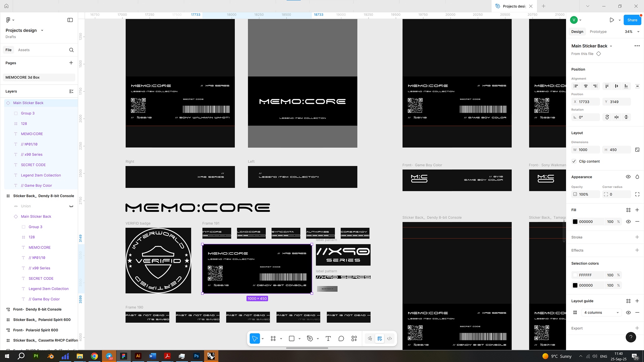Click the flip horizontal icon
The height and width of the screenshot is (362, 644).
616,117
